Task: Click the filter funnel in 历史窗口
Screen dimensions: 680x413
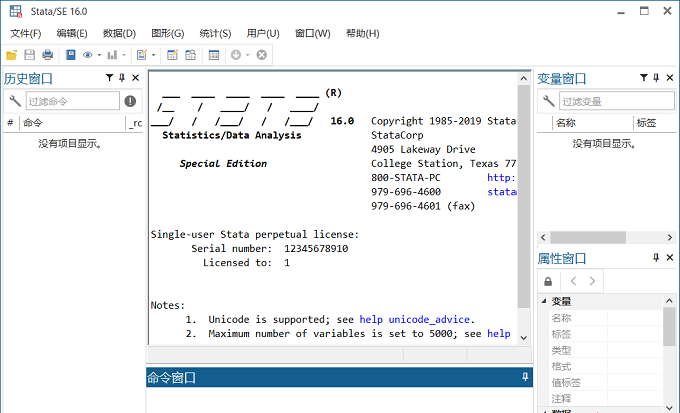Action: click(x=109, y=78)
